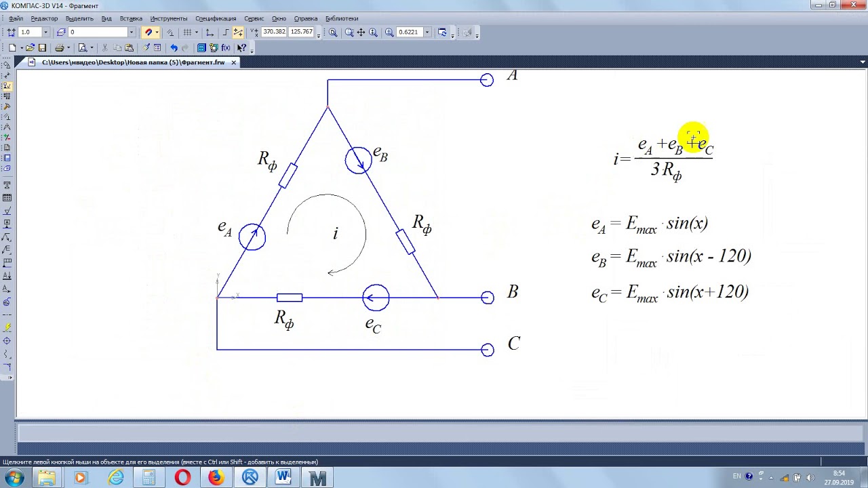Screen dimensions: 868x488
Task: Save the document with the floppy icon
Action: click(x=42, y=48)
